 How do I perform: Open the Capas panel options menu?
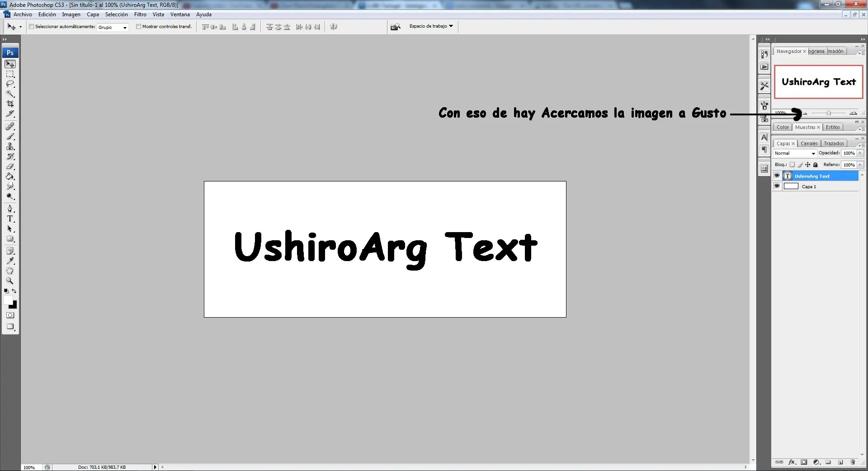[862, 145]
